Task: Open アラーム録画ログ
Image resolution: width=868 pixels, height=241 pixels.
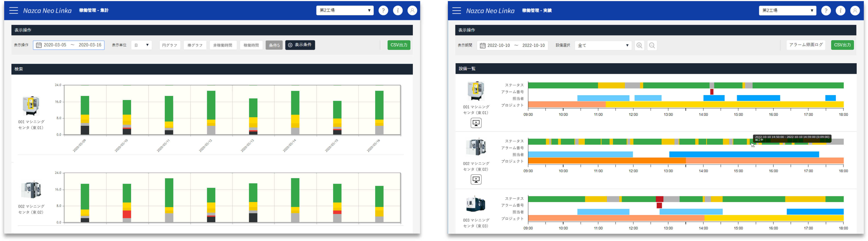Action: pos(806,45)
